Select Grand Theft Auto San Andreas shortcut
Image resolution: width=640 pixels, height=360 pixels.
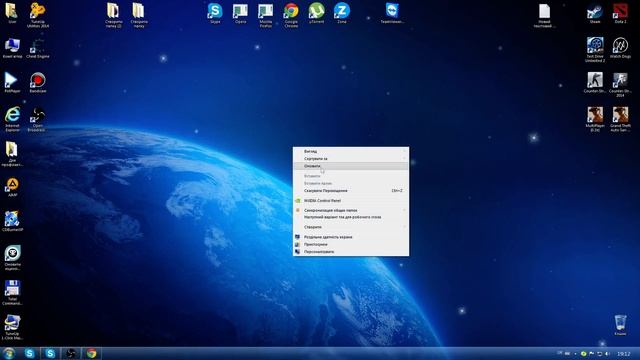point(620,119)
